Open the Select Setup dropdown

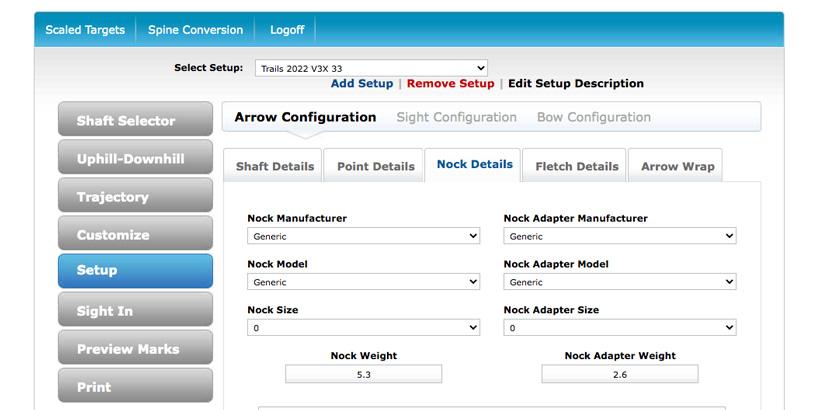(371, 68)
